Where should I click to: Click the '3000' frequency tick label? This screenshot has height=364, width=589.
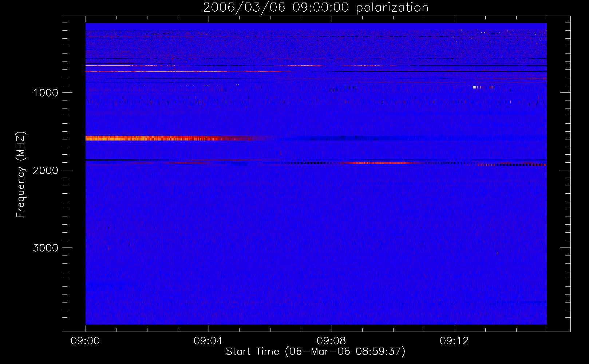tap(46, 248)
